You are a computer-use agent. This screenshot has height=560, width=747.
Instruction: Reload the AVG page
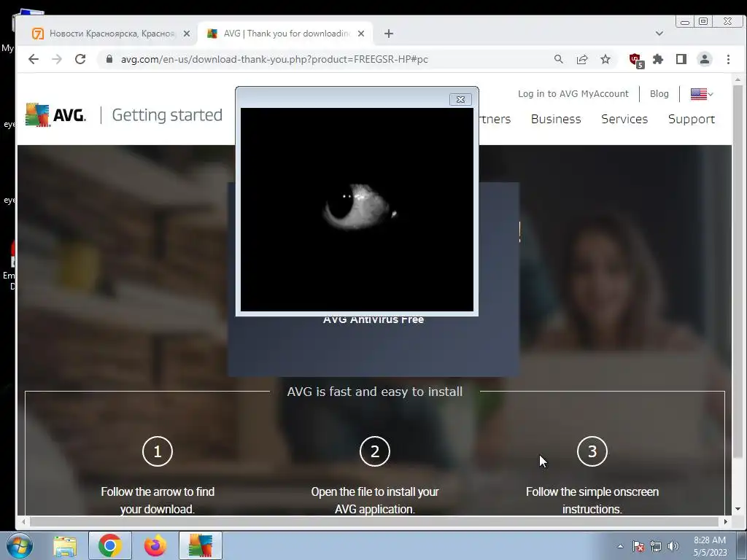pos(80,59)
